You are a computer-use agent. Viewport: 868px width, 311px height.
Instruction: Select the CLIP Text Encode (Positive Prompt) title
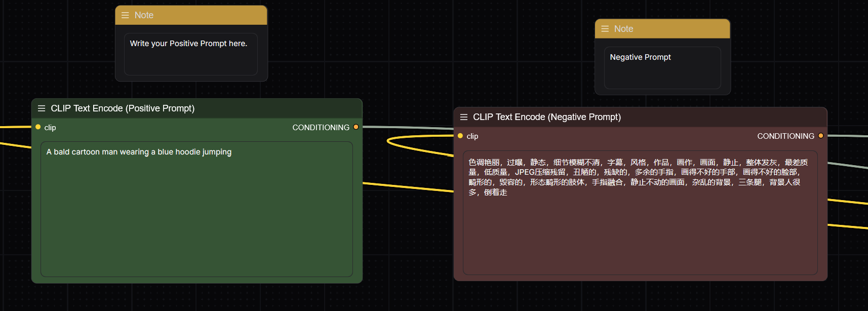pos(123,108)
